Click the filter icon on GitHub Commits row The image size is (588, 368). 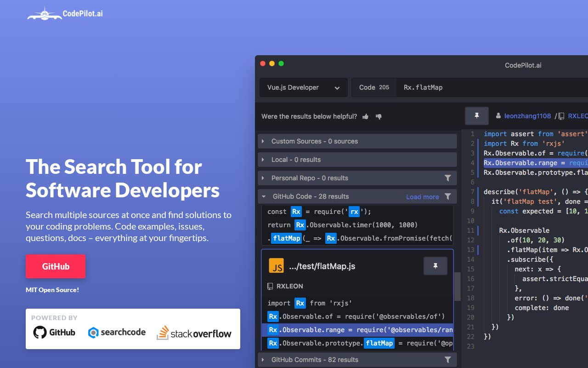(x=447, y=360)
